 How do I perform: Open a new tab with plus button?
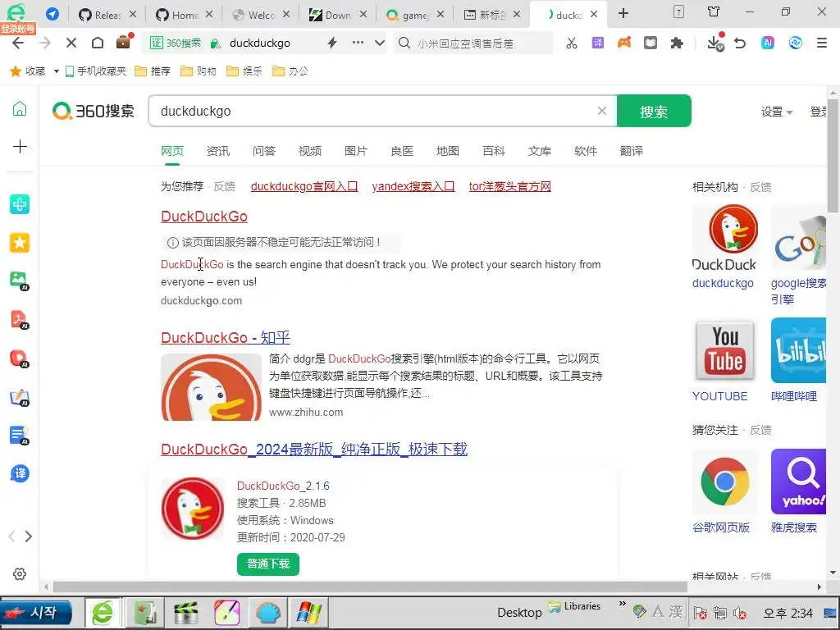[623, 13]
